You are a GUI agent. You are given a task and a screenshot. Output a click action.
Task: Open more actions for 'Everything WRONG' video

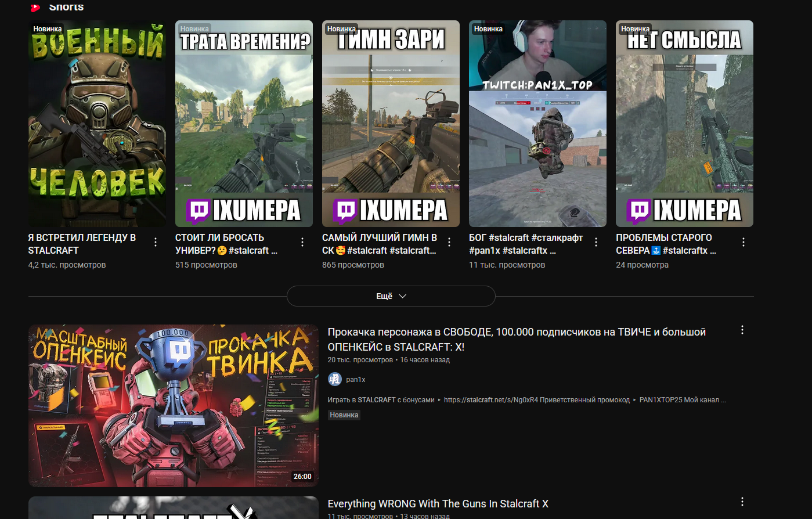742,502
